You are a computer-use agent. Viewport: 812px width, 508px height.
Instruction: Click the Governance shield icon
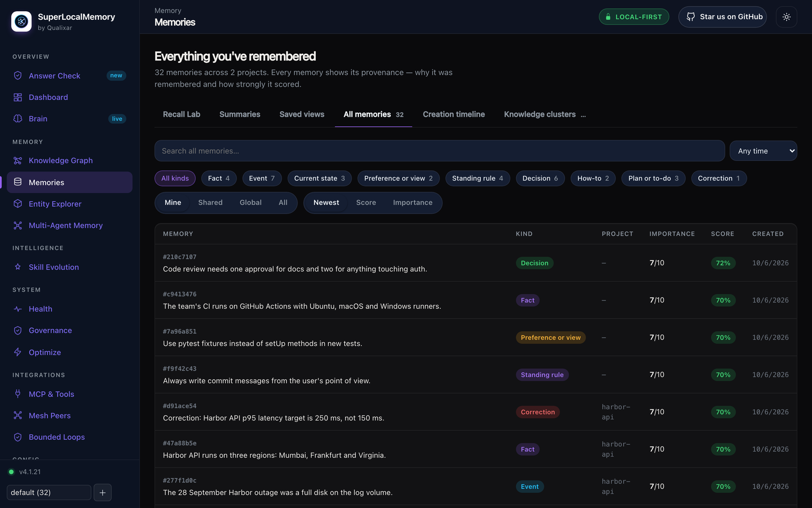pos(18,331)
